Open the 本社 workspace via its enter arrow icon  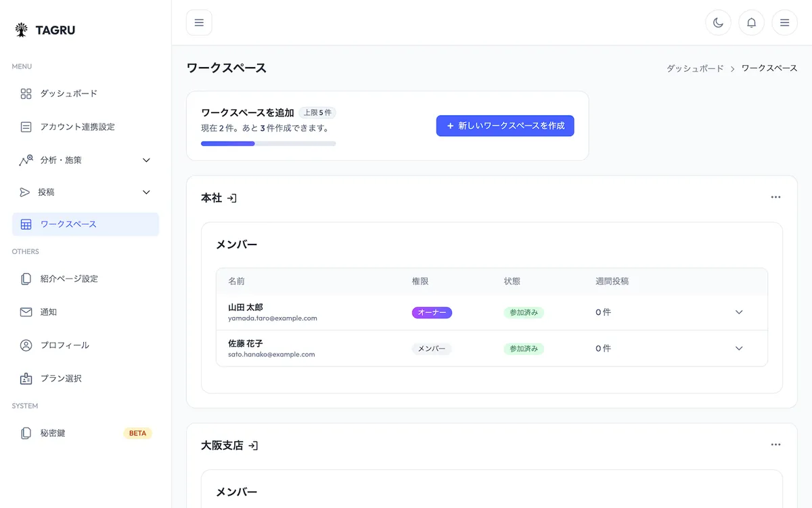coord(232,198)
